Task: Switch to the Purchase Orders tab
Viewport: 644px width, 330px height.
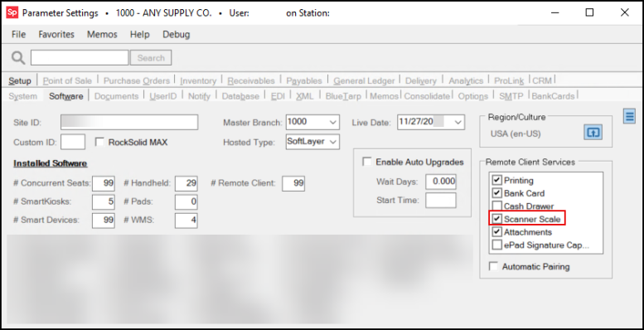Action: [x=137, y=80]
